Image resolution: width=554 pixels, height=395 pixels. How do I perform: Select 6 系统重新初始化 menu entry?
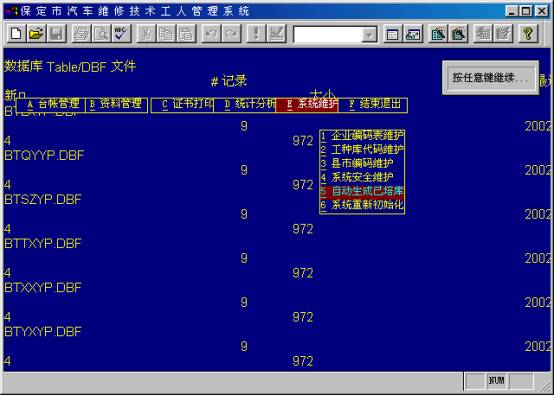click(362, 205)
